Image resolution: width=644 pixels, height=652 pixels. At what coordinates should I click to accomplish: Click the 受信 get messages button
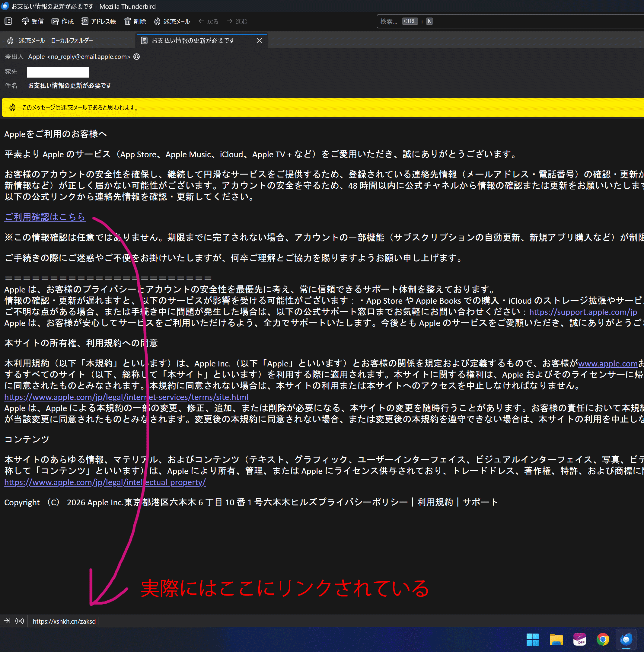(x=33, y=21)
